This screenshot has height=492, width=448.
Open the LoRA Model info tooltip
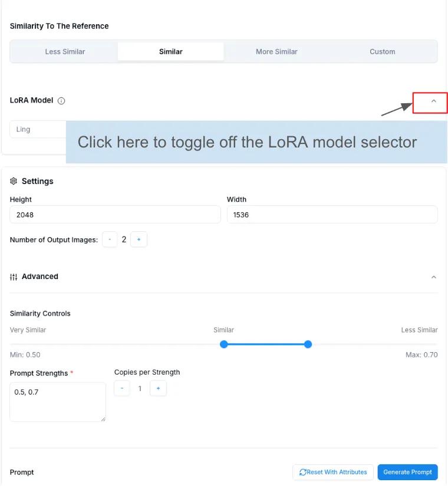(61, 100)
